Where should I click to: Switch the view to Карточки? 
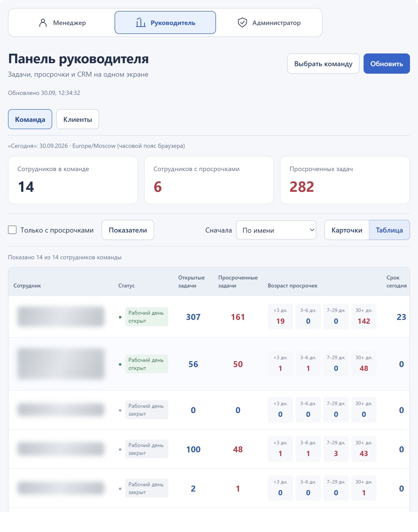tap(347, 230)
